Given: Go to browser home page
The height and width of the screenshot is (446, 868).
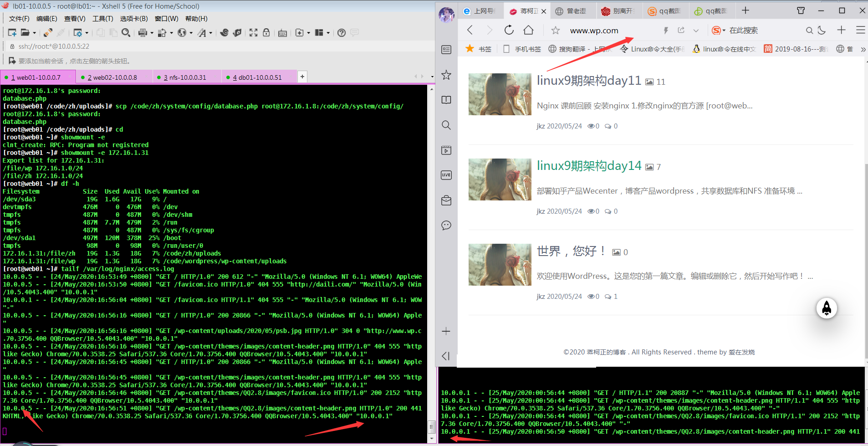Looking at the screenshot, I should tap(528, 30).
